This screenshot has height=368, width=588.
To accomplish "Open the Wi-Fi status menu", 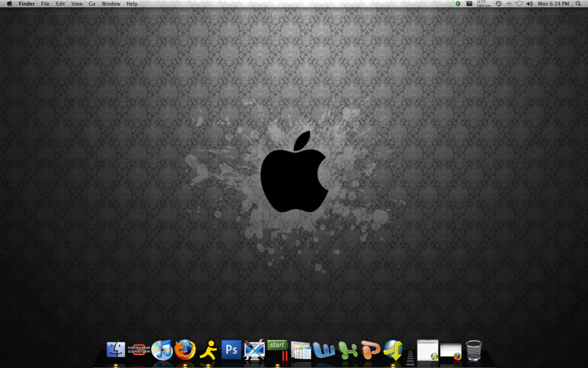I will 520,4.
